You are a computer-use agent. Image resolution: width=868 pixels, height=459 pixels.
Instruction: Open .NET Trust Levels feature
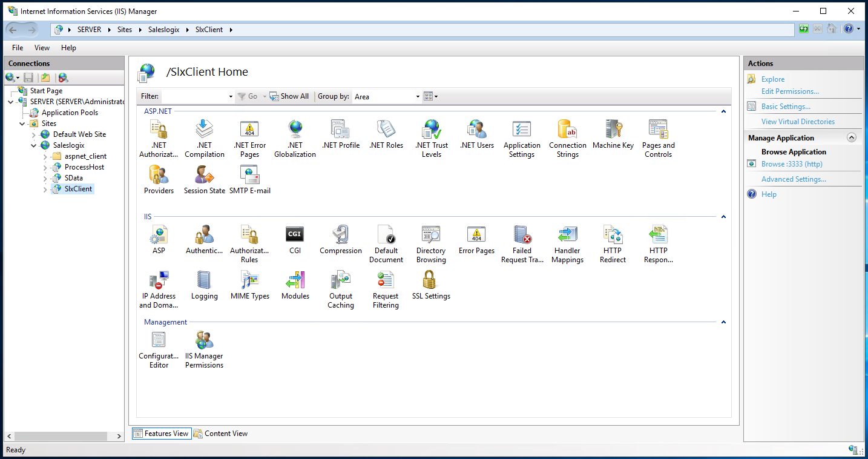click(x=431, y=139)
